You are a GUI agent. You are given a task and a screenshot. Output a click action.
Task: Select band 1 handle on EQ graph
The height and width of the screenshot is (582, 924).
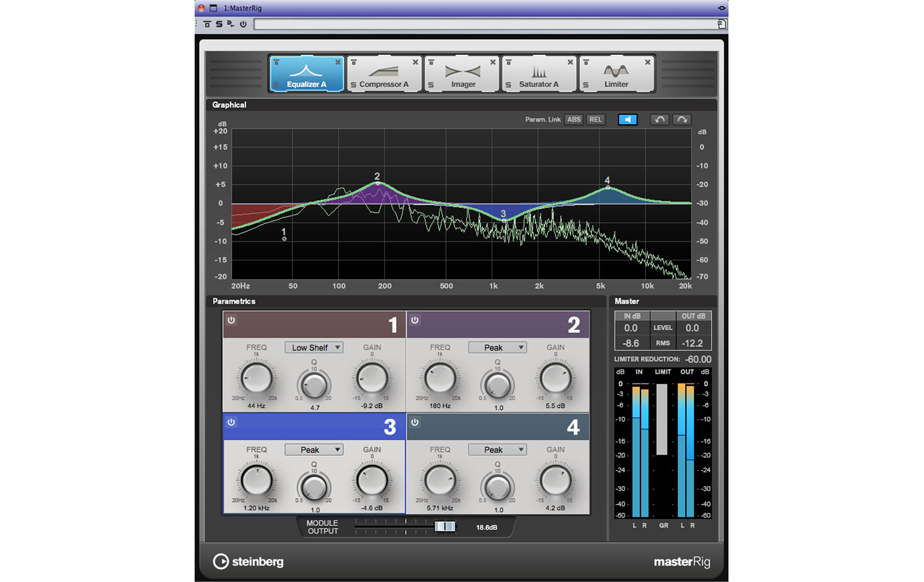284,239
